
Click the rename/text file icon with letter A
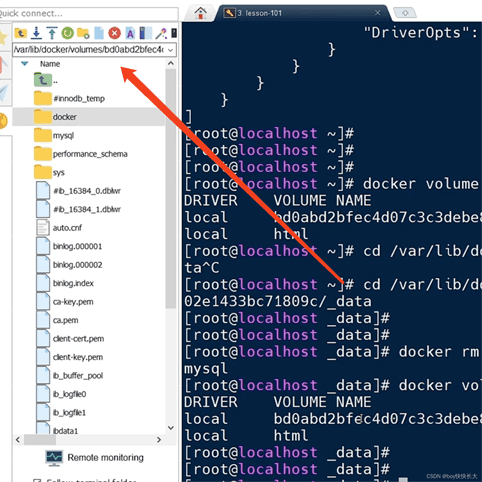coord(130,33)
